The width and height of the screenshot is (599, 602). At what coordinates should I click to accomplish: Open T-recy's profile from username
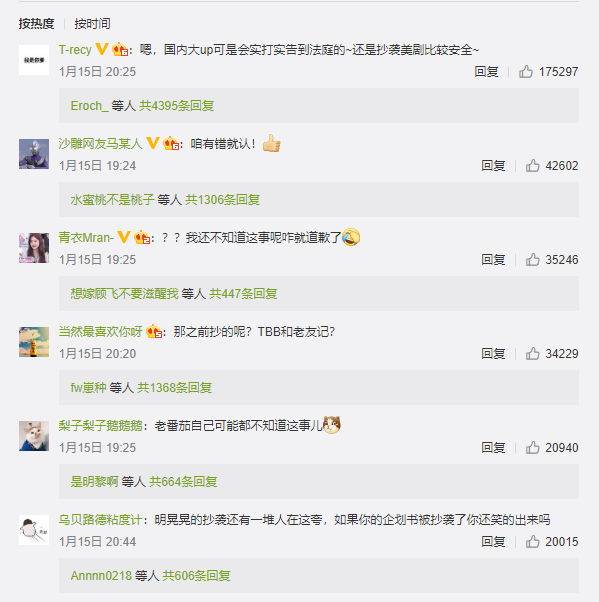[x=75, y=50]
